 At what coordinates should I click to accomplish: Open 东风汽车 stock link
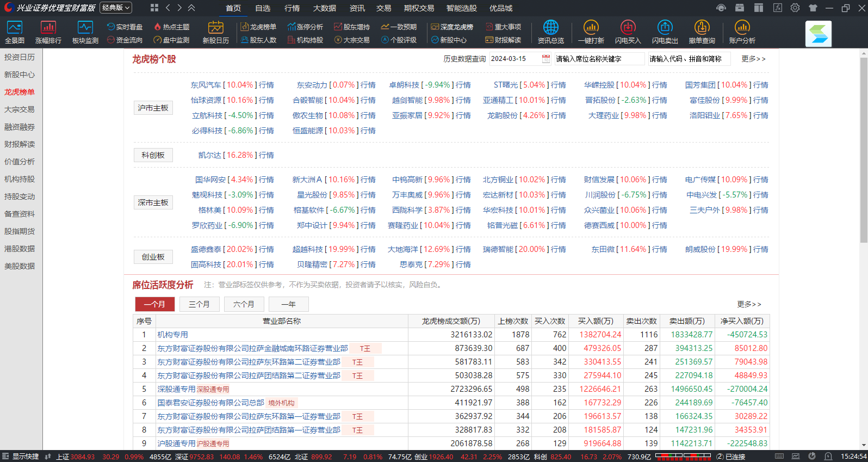[x=206, y=85]
